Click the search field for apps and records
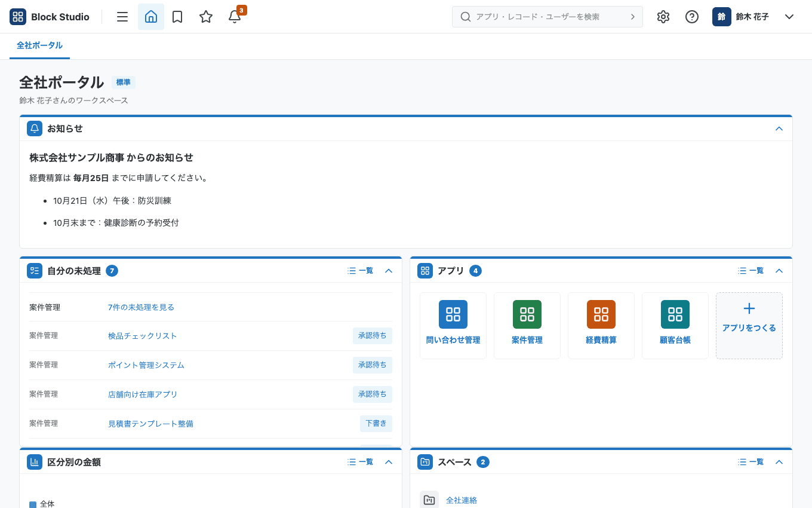The width and height of the screenshot is (812, 508). pyautogui.click(x=548, y=17)
